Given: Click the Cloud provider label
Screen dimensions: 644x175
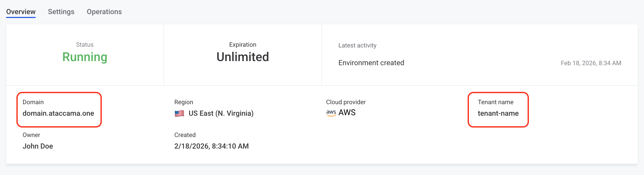Looking at the screenshot, I should pos(346,102).
